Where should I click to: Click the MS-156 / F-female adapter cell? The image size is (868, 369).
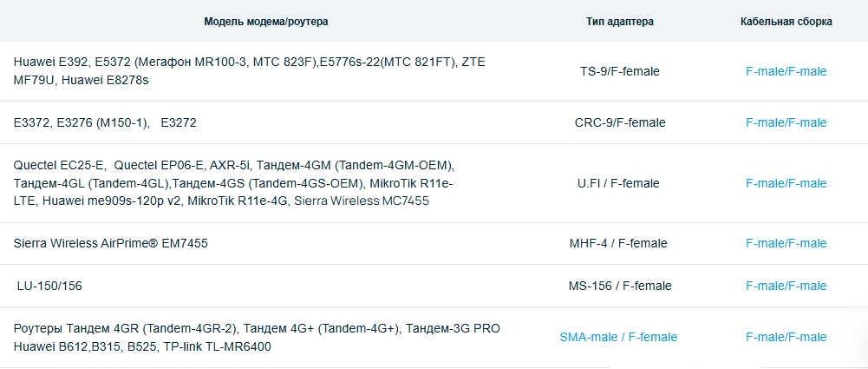pyautogui.click(x=618, y=286)
